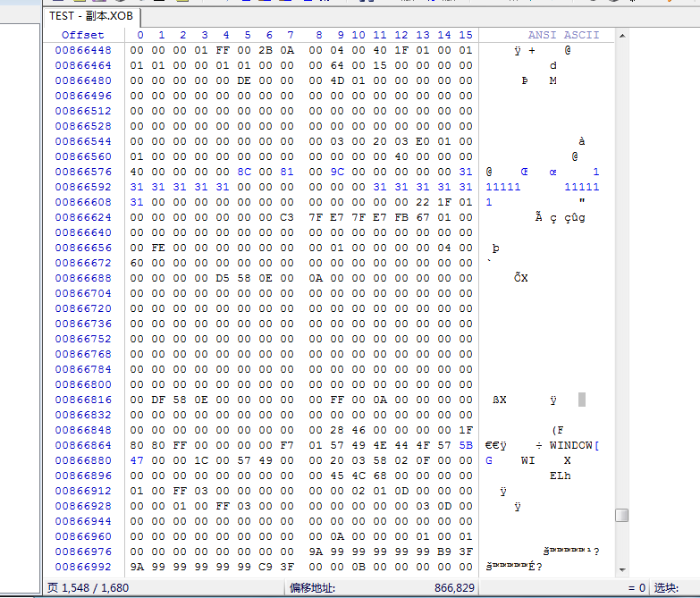Select the ELh text in ASCII column
This screenshot has height=598, width=700.
coord(560,476)
